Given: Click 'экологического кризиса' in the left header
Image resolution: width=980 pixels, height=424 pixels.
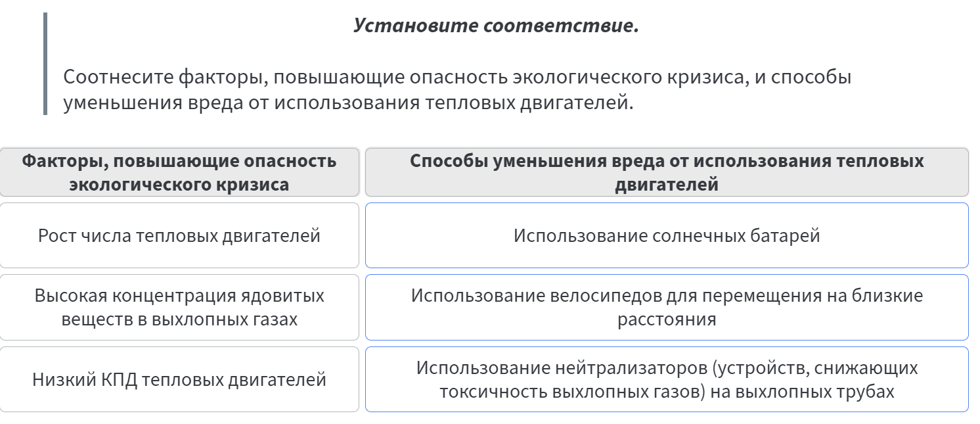Looking at the screenshot, I should (179, 185).
